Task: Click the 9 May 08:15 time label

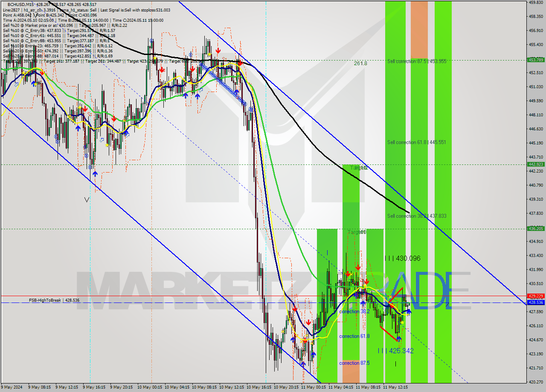Action: click(40, 387)
